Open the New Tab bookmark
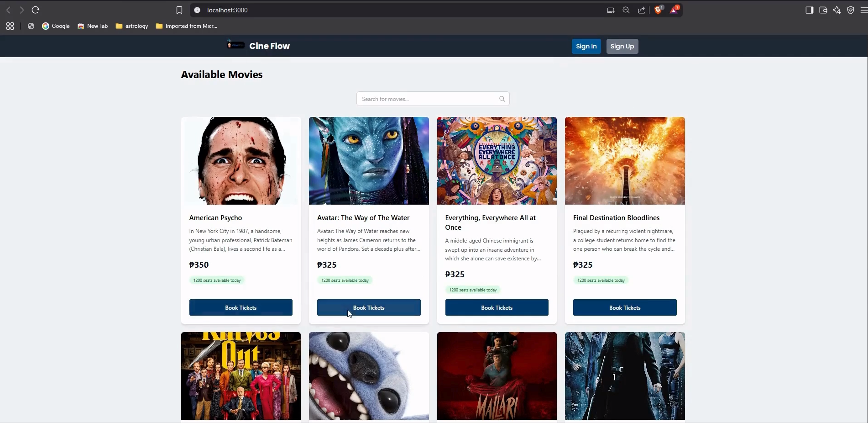This screenshot has height=423, width=868. [93, 26]
